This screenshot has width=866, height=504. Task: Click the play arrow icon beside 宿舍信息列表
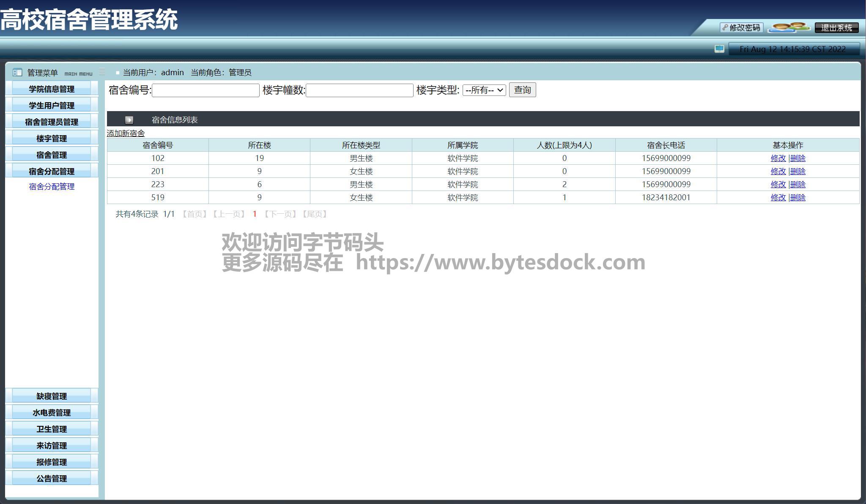click(x=129, y=120)
